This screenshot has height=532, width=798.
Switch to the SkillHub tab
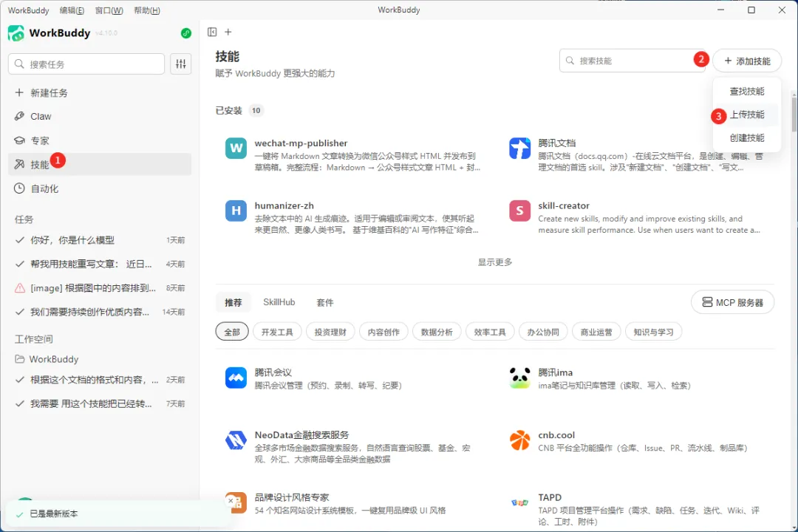(279, 302)
